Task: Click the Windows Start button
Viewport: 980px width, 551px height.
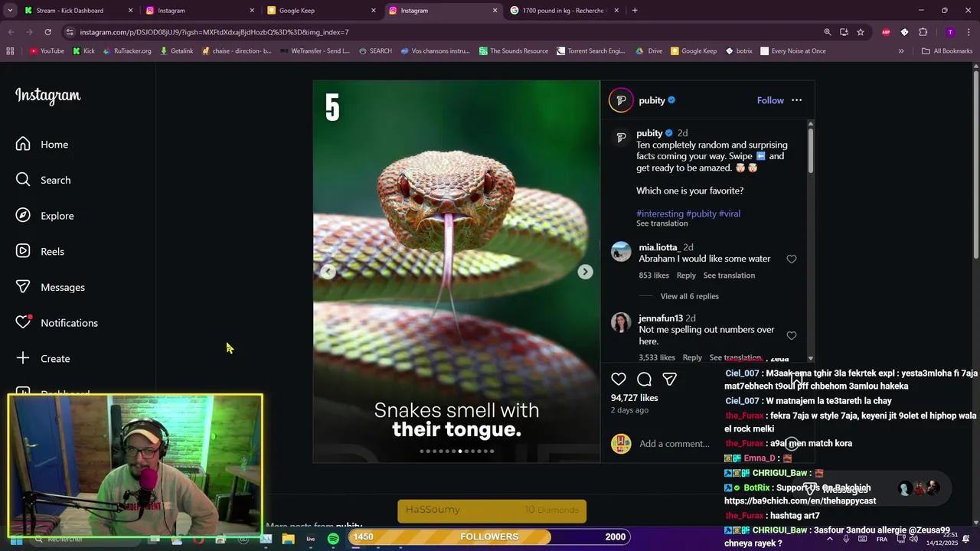Action: click(x=15, y=540)
